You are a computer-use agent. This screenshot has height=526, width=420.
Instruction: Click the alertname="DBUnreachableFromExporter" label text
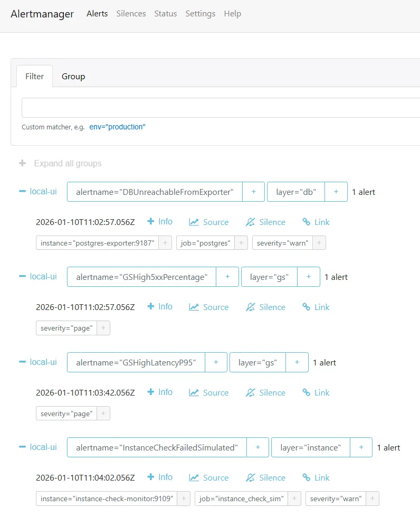155,192
